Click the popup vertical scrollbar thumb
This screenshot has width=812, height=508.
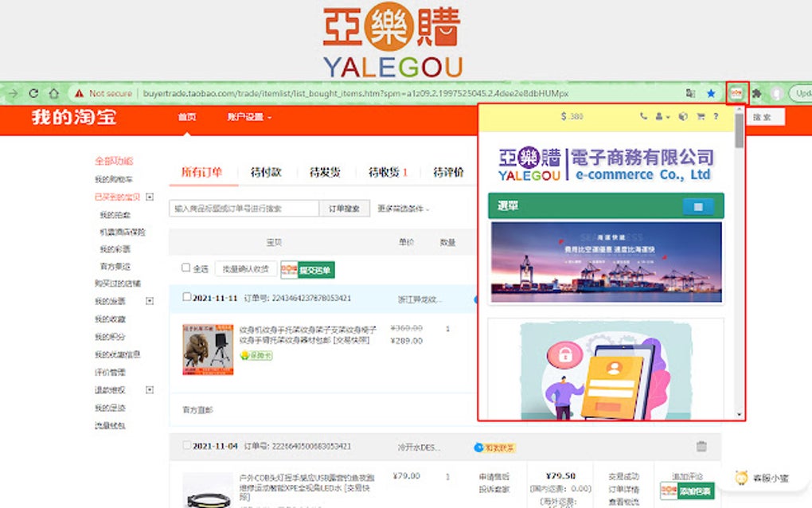(x=739, y=130)
